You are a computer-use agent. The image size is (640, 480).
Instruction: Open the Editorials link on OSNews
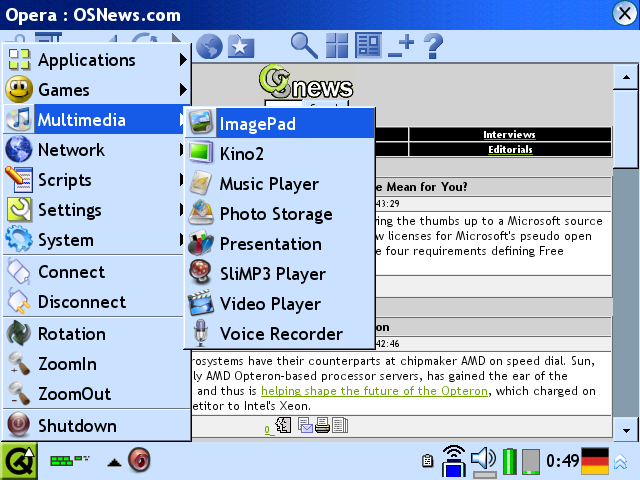pos(510,149)
